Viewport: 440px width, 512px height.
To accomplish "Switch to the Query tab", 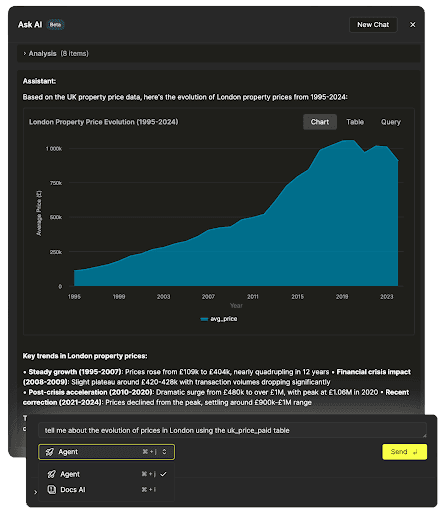I will [x=391, y=122].
